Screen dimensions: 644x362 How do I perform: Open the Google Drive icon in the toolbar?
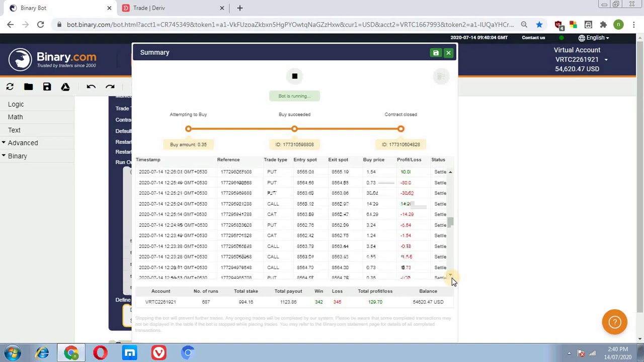(x=65, y=87)
